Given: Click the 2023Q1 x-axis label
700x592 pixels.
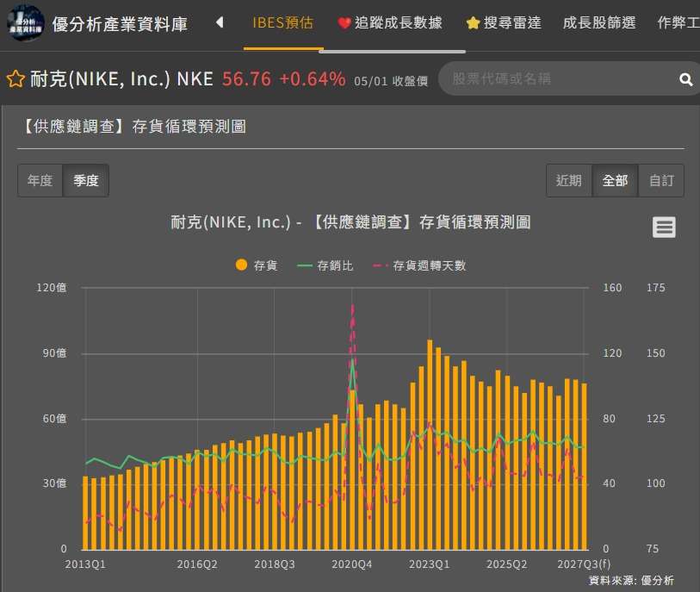Looking at the screenshot, I should pyautogui.click(x=430, y=564).
